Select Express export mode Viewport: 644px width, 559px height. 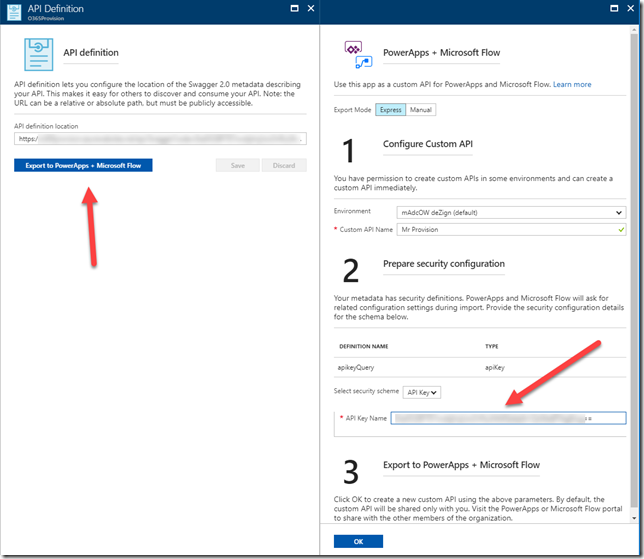(391, 110)
